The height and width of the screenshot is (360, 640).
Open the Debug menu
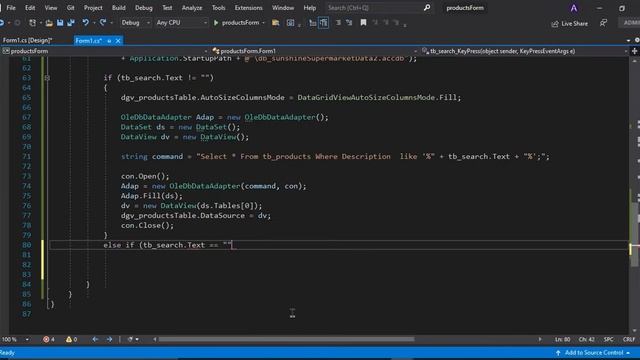144,8
